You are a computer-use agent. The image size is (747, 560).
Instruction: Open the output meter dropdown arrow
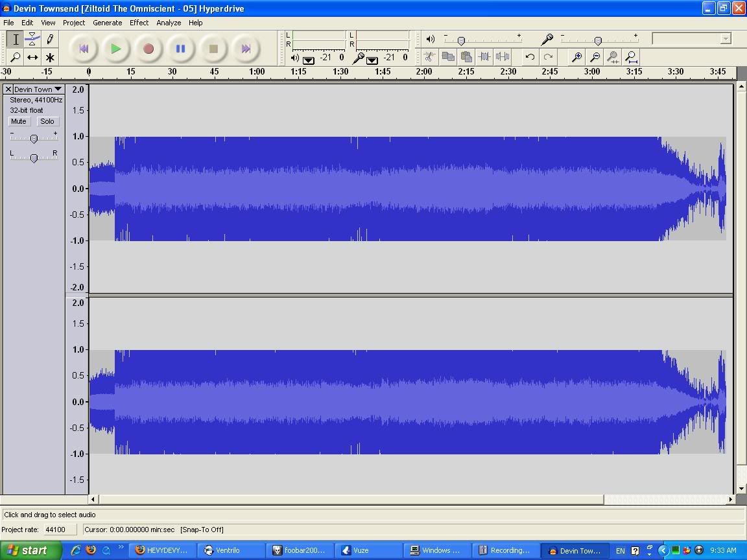(x=308, y=60)
